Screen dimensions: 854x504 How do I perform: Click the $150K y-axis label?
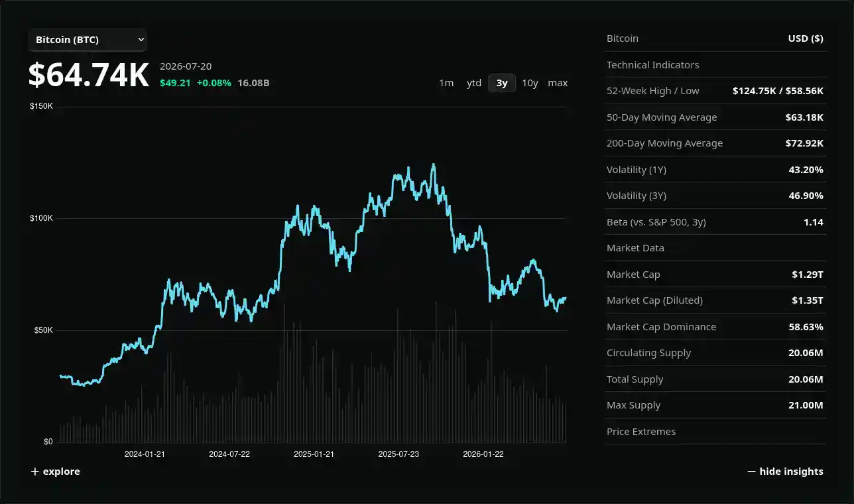click(41, 106)
